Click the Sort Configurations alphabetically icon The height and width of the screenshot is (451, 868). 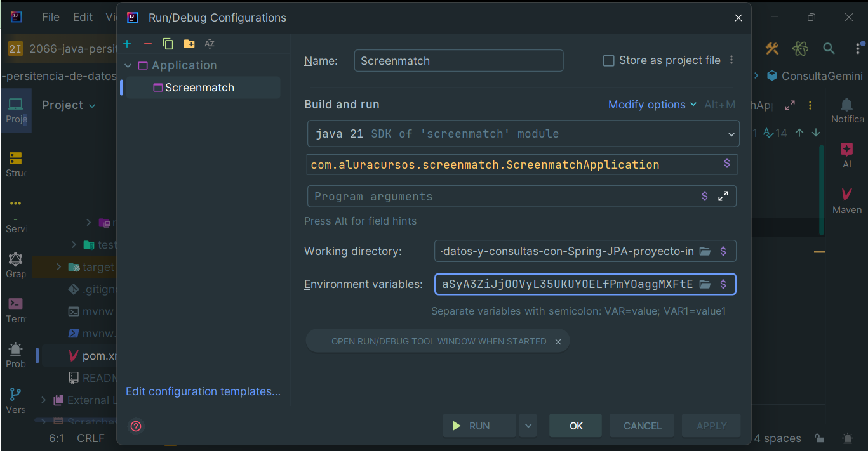(210, 44)
